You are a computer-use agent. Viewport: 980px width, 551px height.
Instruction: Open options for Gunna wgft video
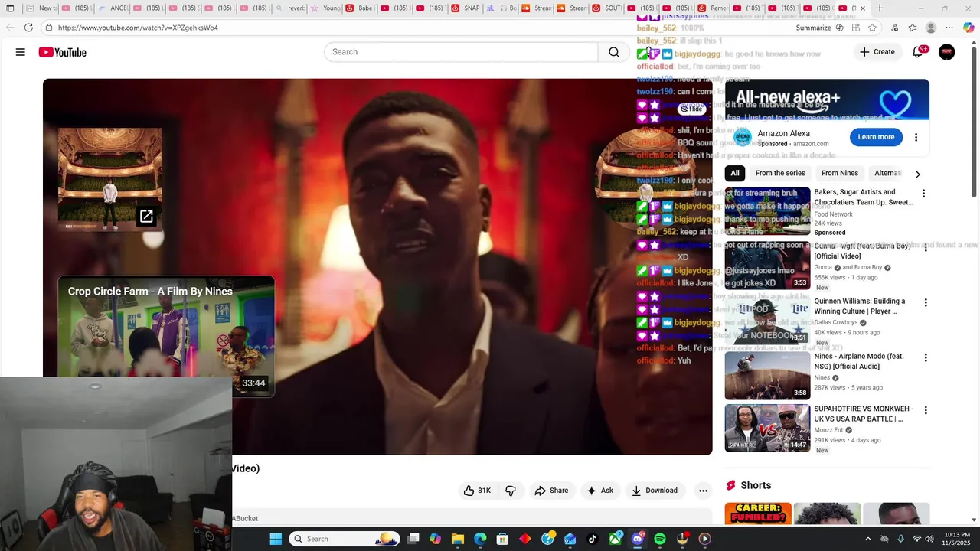click(925, 248)
